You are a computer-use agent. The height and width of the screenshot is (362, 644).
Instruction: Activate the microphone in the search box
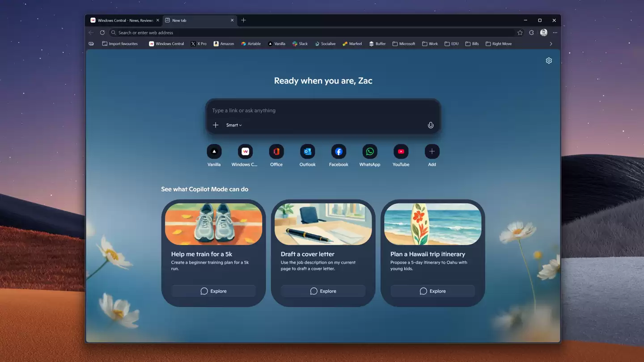pyautogui.click(x=430, y=125)
